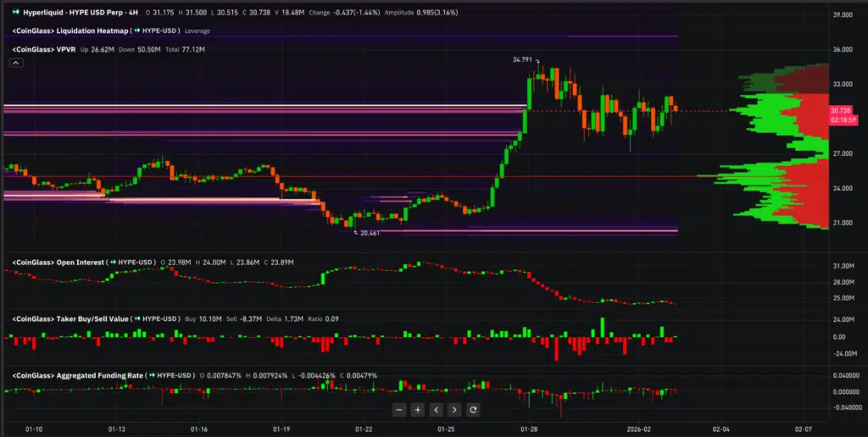Zoom in the chart with plus button

(417, 410)
